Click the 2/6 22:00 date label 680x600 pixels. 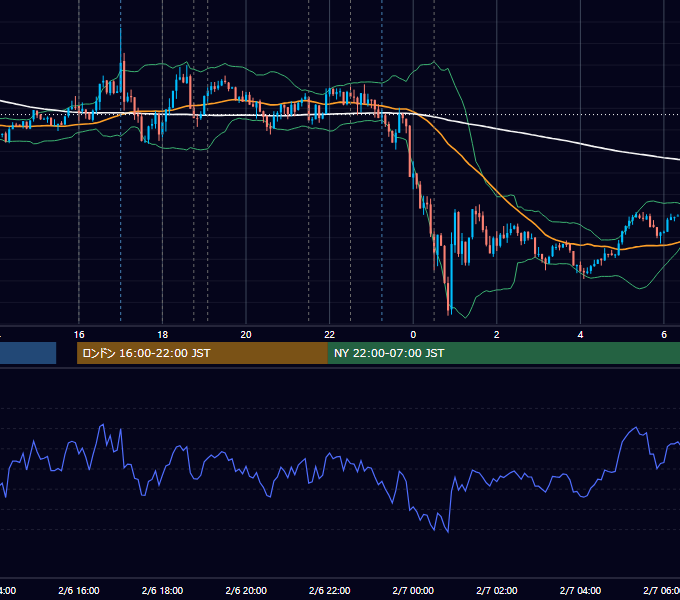[330, 590]
